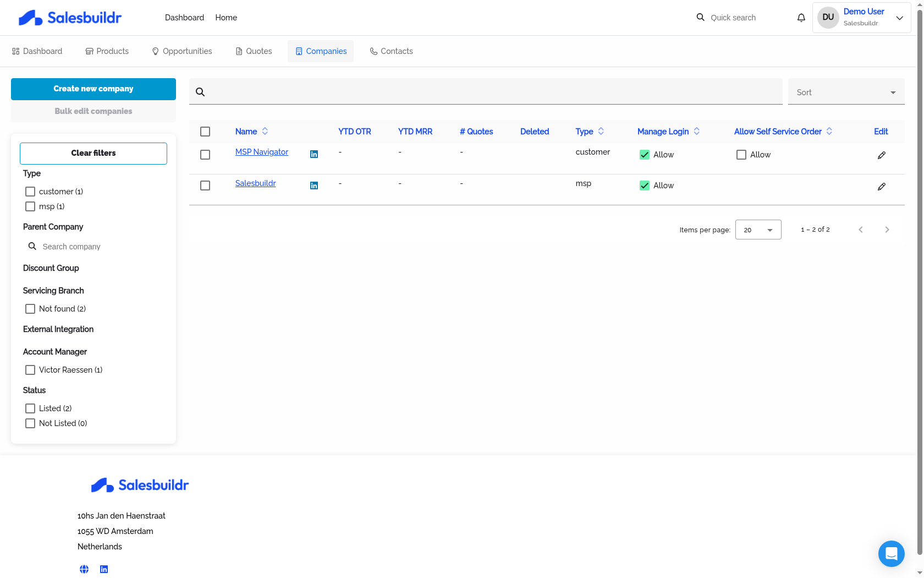Click the footer Salesbuildr logo
This screenshot has height=578, width=924.
tap(140, 485)
